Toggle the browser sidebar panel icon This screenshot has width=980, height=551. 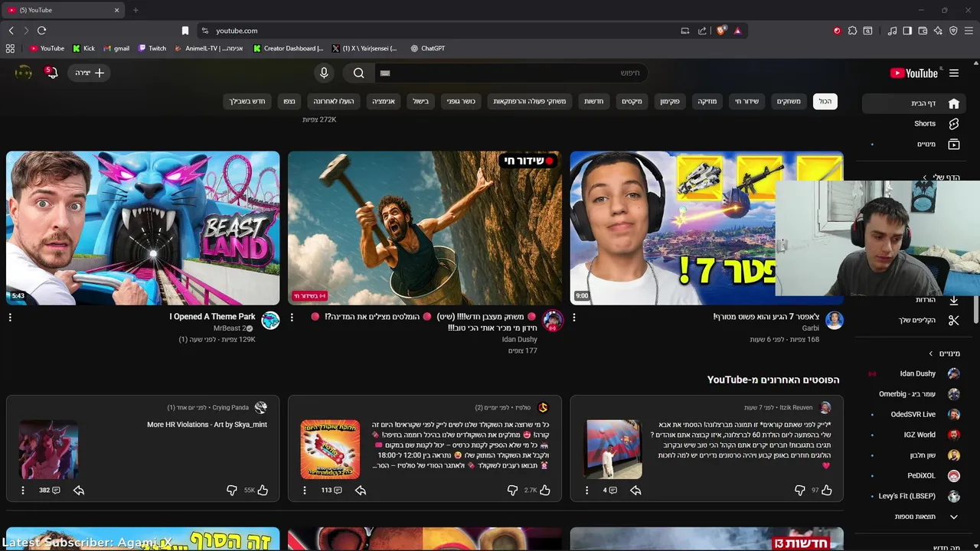pos(907,31)
